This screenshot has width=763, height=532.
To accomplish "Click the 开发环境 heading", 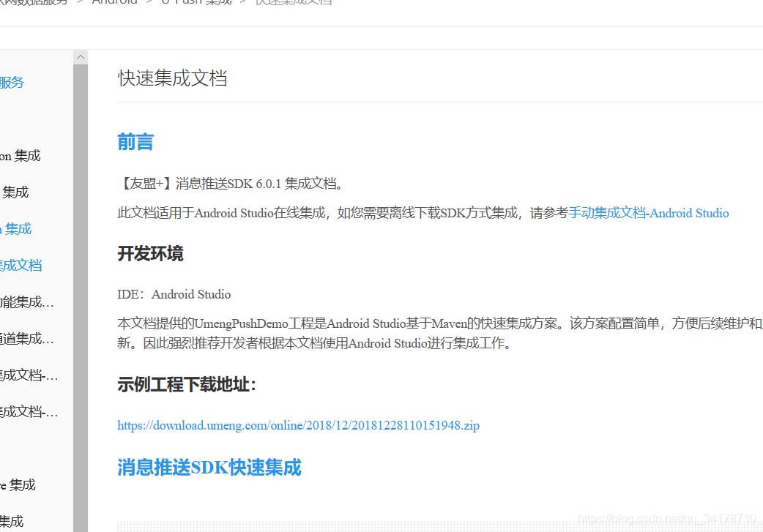I will tap(150, 253).
